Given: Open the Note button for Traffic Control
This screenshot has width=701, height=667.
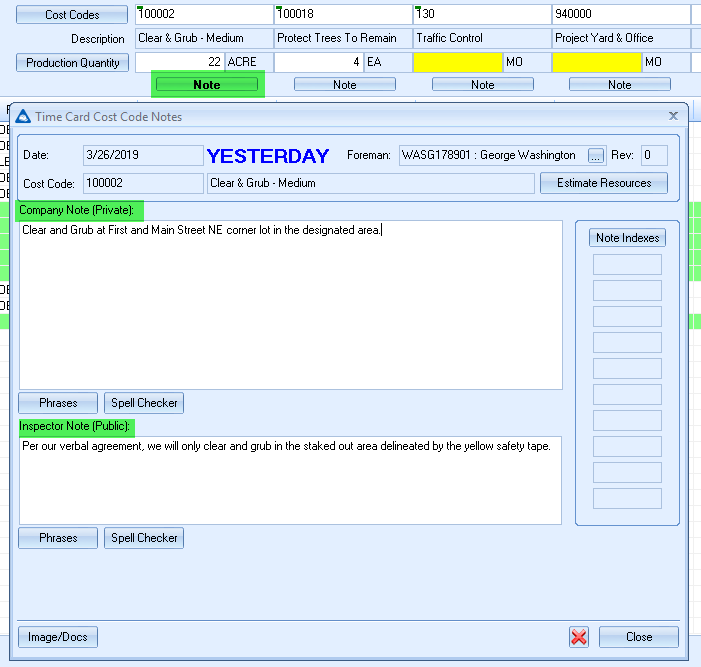Looking at the screenshot, I should [x=483, y=84].
